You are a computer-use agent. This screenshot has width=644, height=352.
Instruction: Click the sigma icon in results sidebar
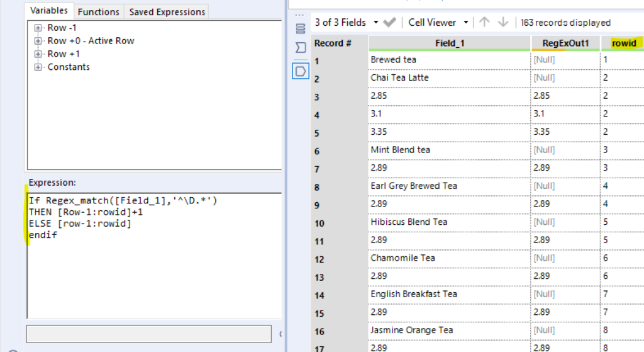300,48
